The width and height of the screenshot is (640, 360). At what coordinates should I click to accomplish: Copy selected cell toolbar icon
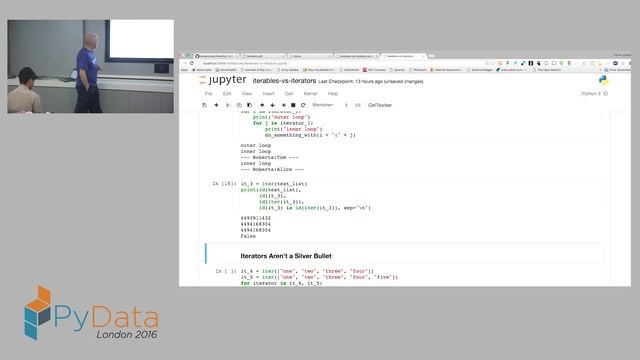tap(239, 105)
